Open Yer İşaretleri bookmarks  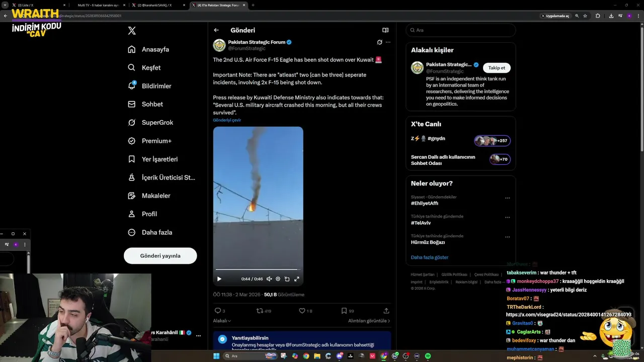click(x=153, y=159)
